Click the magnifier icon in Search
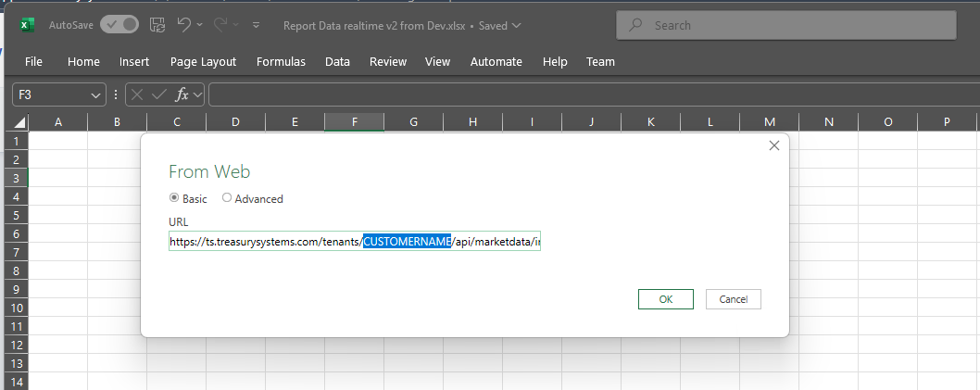 tap(635, 26)
